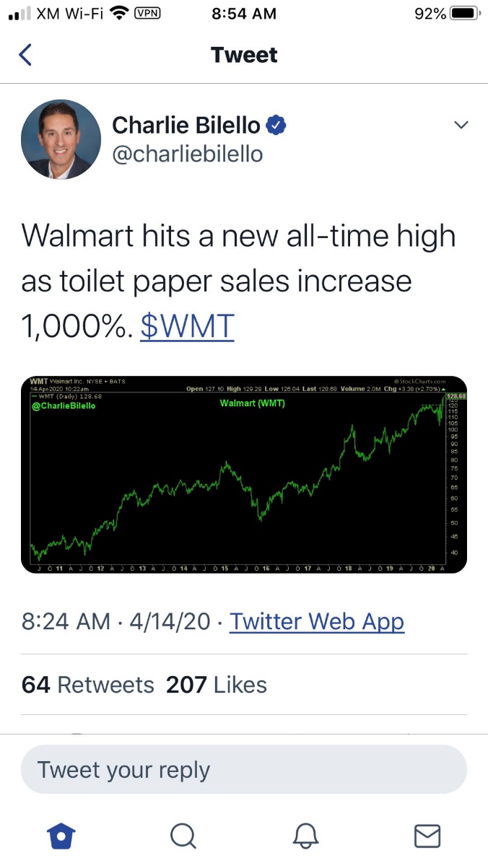Expand the tweet options chevron

click(461, 126)
